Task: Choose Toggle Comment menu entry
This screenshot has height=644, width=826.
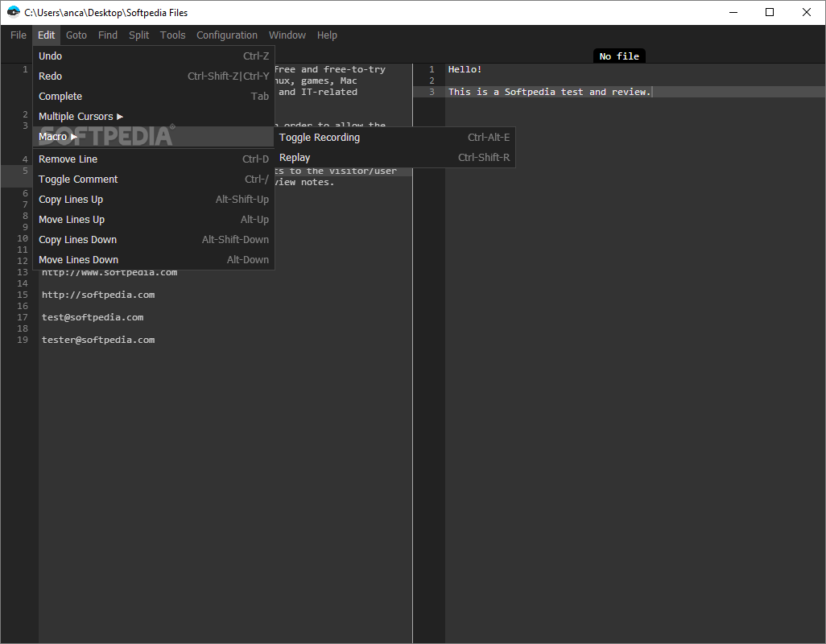Action: point(153,179)
